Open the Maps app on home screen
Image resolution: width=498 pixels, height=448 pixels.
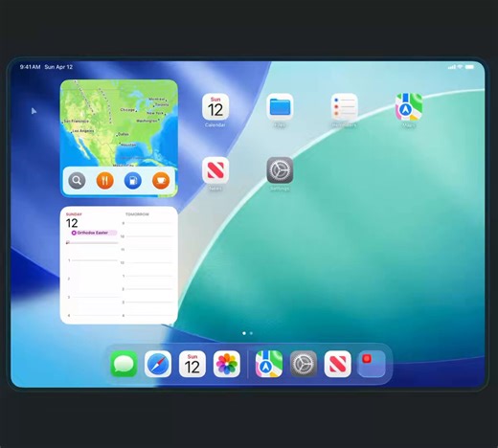(409, 107)
